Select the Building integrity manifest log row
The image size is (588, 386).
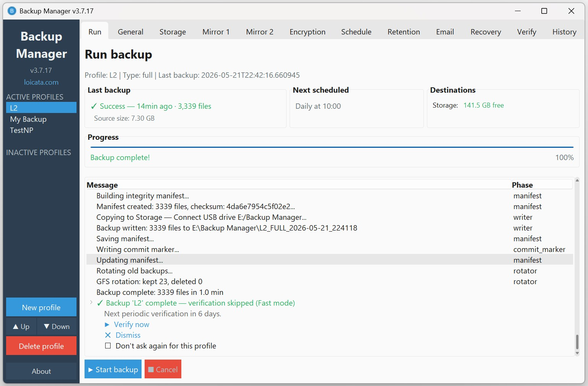(x=330, y=196)
